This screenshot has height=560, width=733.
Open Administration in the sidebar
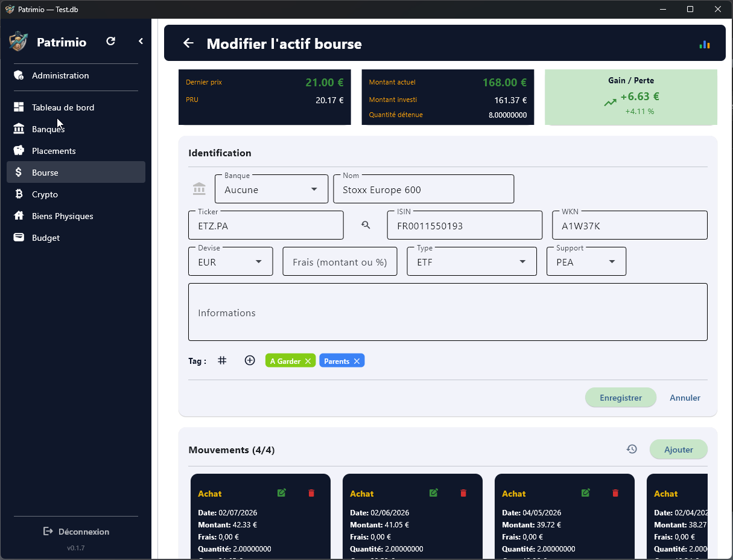(76, 75)
